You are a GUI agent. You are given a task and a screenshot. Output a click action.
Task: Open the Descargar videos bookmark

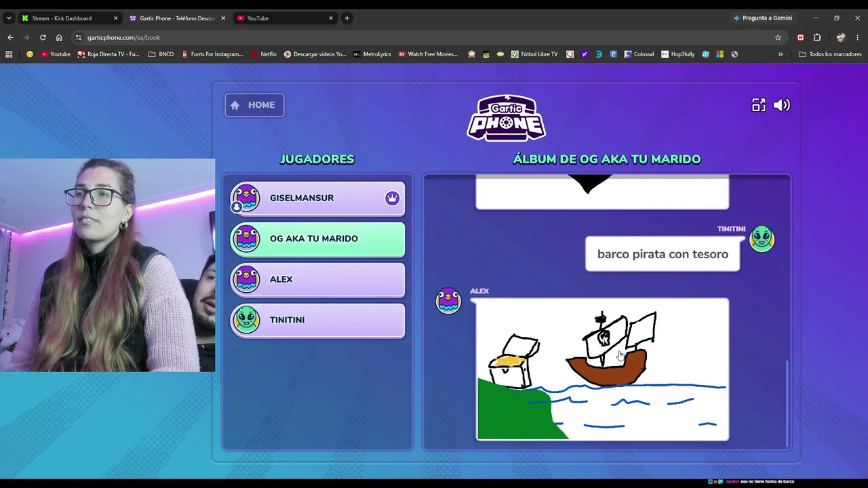coord(315,54)
